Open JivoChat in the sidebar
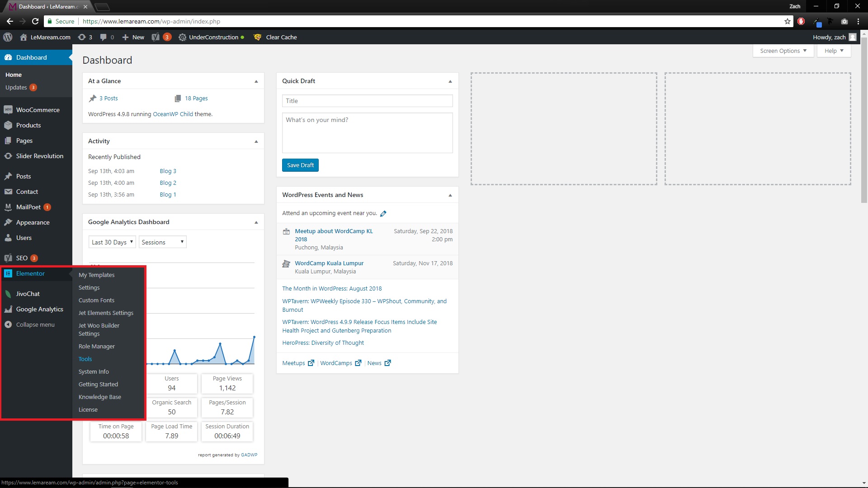 [x=36, y=294]
